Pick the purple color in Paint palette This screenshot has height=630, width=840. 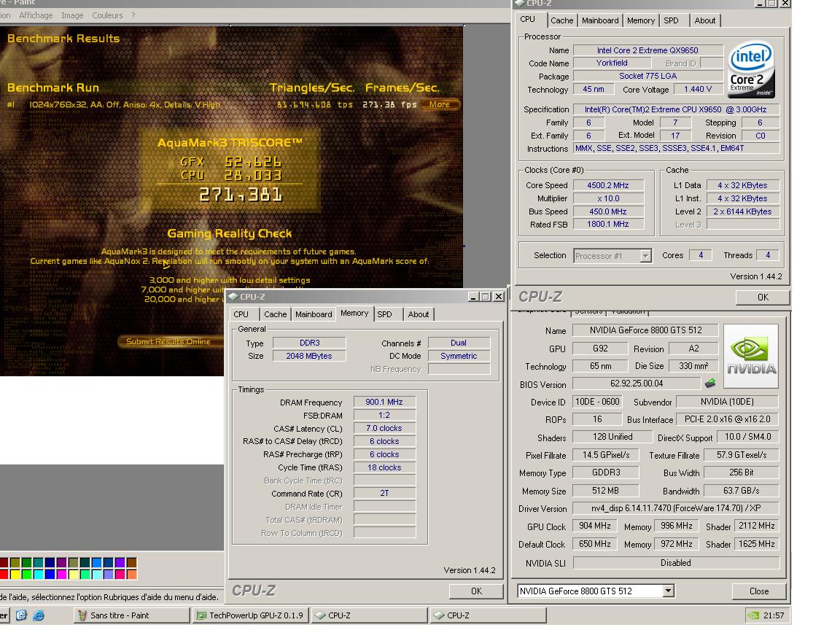coord(61,562)
